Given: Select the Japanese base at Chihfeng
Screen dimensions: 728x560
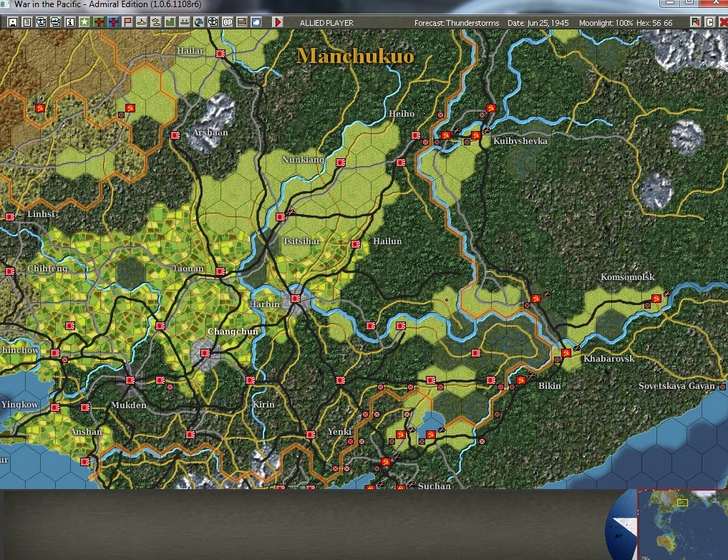Looking at the screenshot, I should 10,271.
